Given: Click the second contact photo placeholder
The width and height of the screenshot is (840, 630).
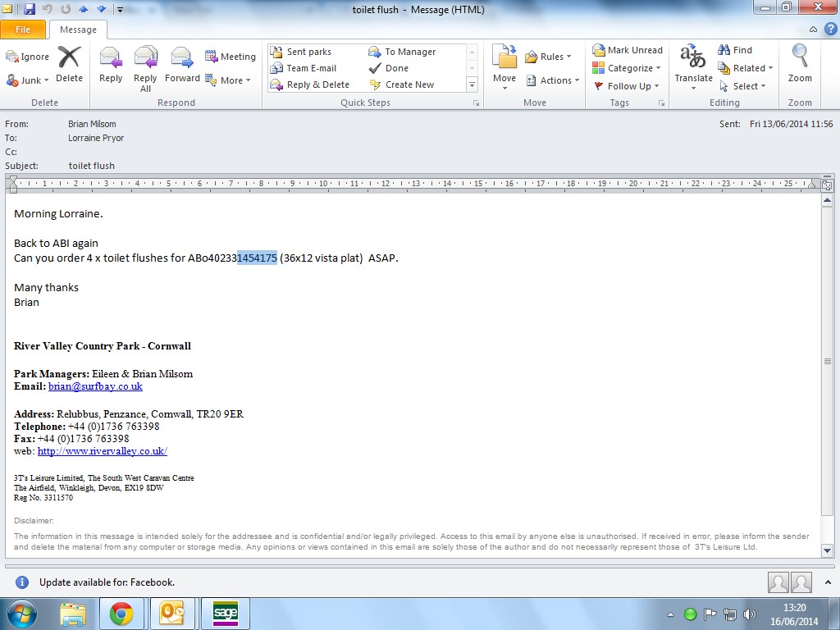Looking at the screenshot, I should pos(801,582).
